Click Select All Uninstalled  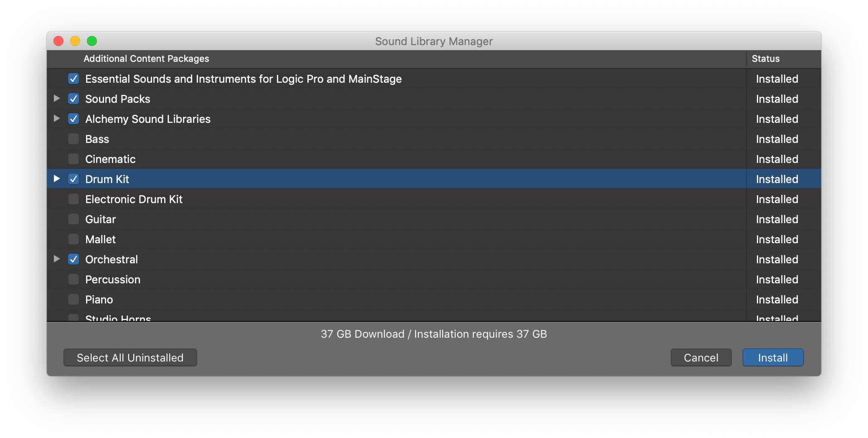(130, 357)
